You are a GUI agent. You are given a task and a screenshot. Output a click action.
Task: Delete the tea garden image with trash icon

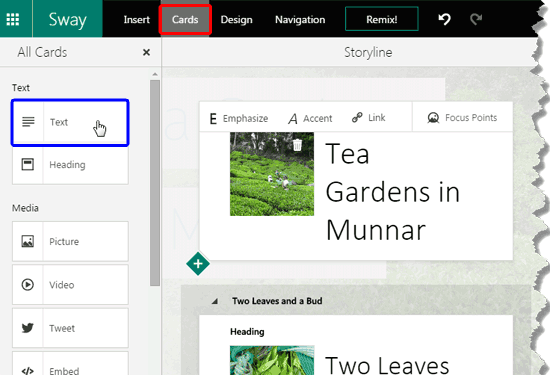coord(297,145)
